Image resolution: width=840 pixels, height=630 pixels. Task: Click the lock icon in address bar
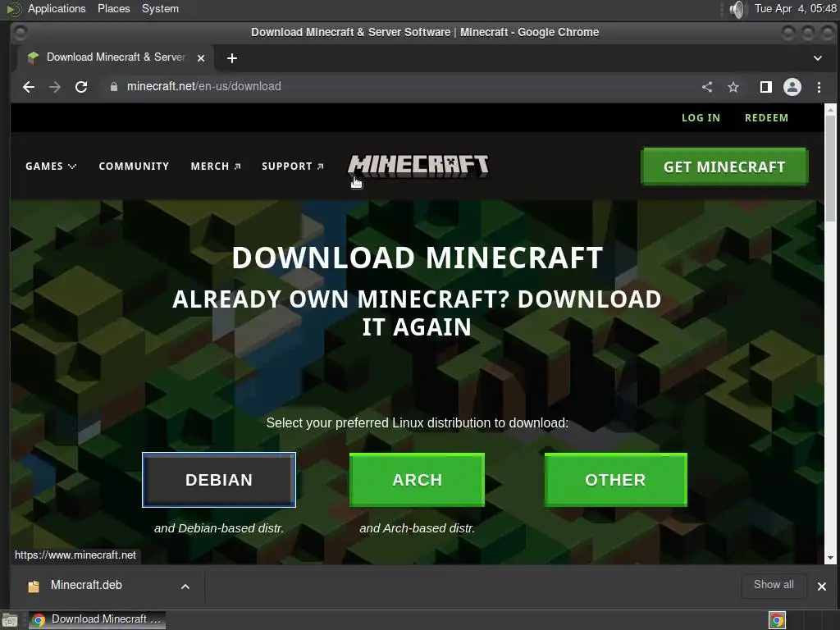[113, 86]
